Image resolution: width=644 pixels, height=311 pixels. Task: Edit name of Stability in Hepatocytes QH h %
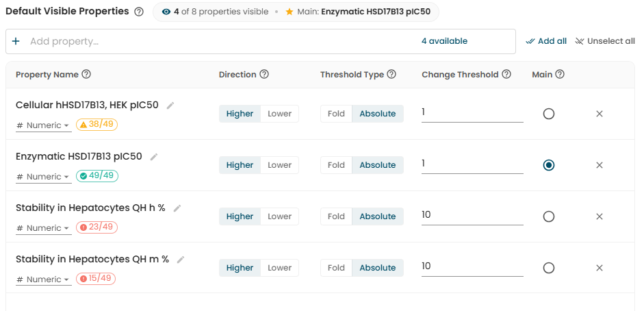point(177,208)
